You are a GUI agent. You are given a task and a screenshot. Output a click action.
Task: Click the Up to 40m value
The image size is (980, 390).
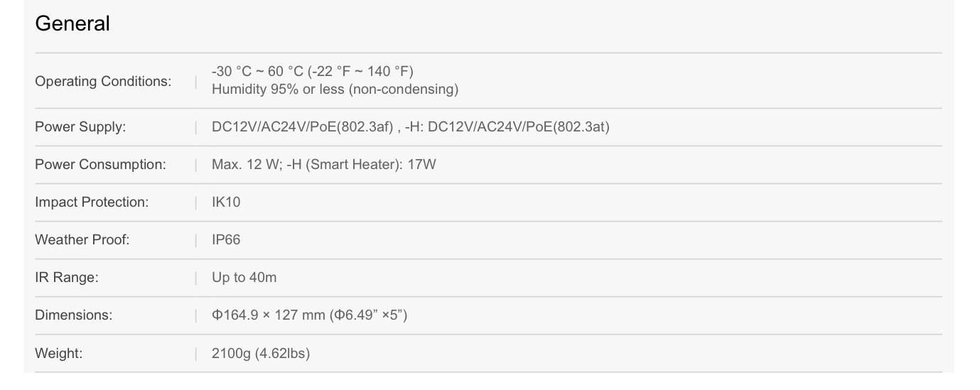pyautogui.click(x=244, y=278)
